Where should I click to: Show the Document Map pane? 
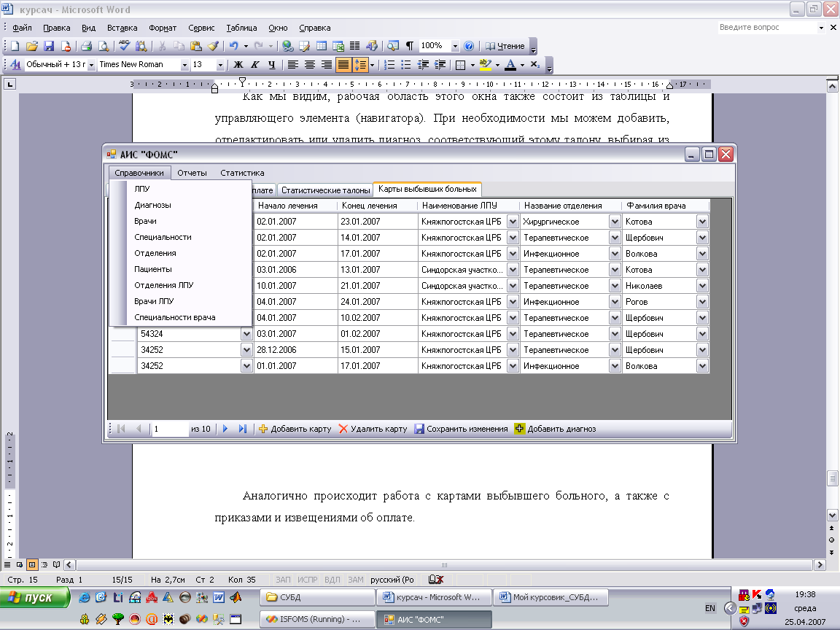pos(393,46)
